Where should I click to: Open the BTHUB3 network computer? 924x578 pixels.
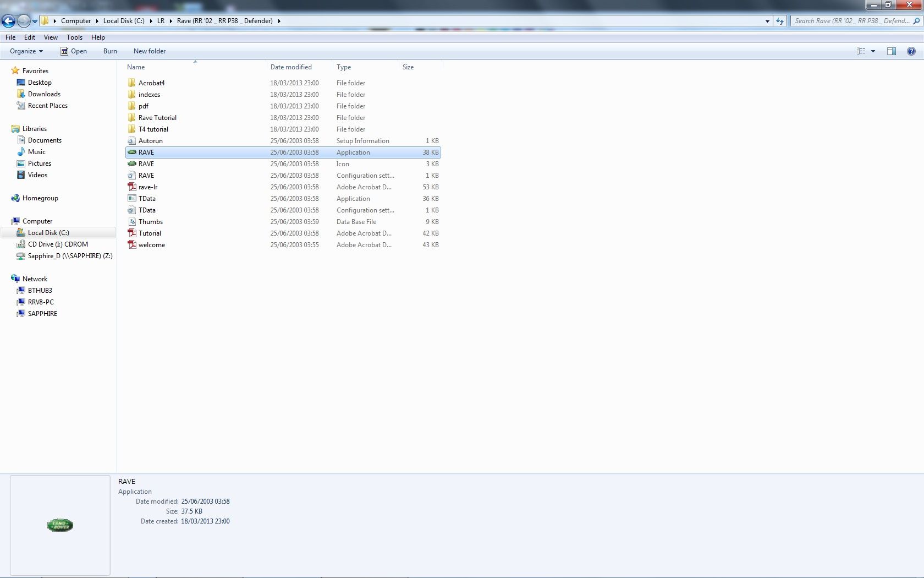pos(40,291)
